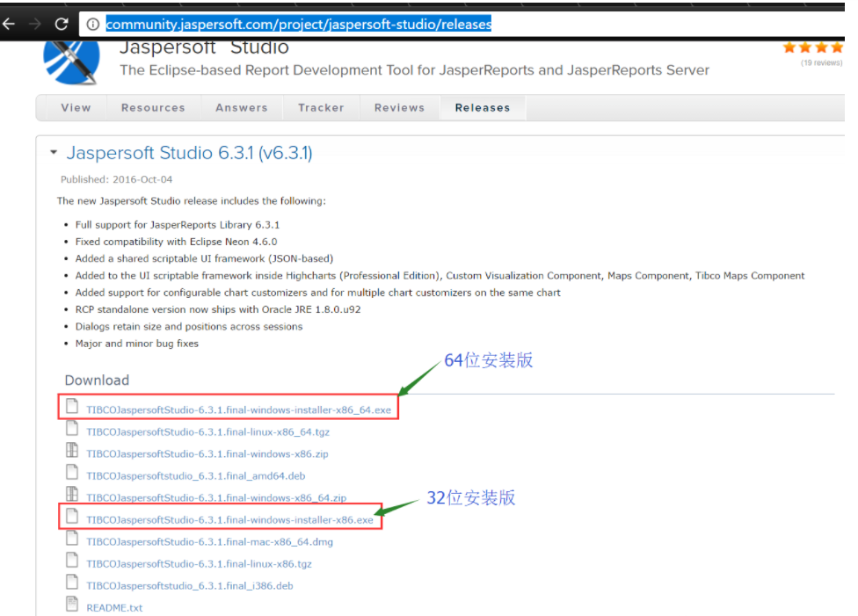Image resolution: width=858 pixels, height=616 pixels.
Task: Open the Reviews tab
Action: point(399,108)
